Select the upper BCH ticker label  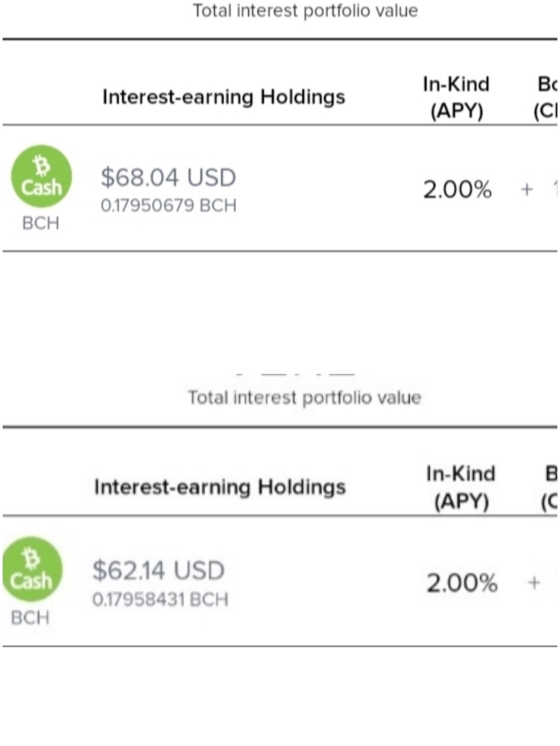(41, 223)
